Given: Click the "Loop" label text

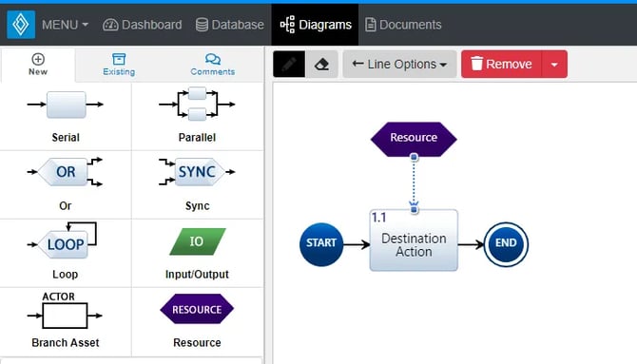Looking at the screenshot, I should click(65, 275).
